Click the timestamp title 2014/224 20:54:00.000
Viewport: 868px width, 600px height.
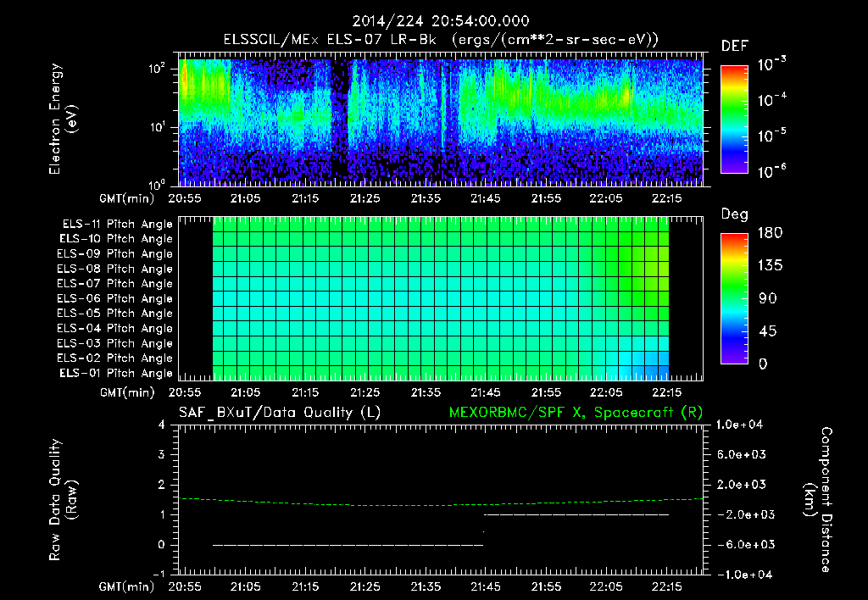pos(441,21)
